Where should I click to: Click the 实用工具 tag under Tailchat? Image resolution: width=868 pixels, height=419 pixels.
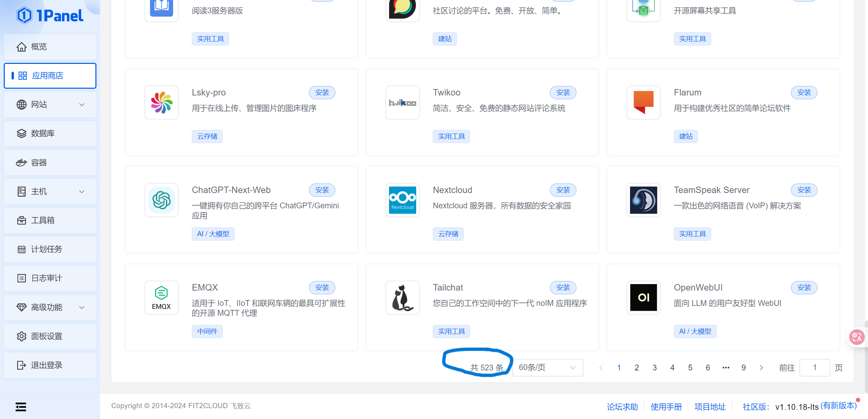click(x=451, y=331)
